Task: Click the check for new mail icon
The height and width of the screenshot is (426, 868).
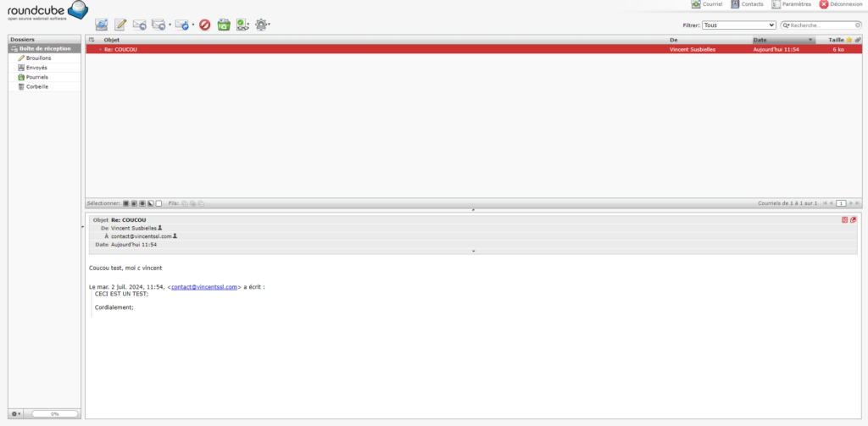Action: click(102, 25)
